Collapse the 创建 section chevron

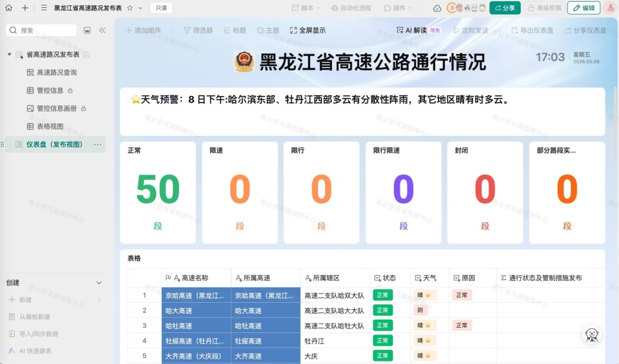99,283
